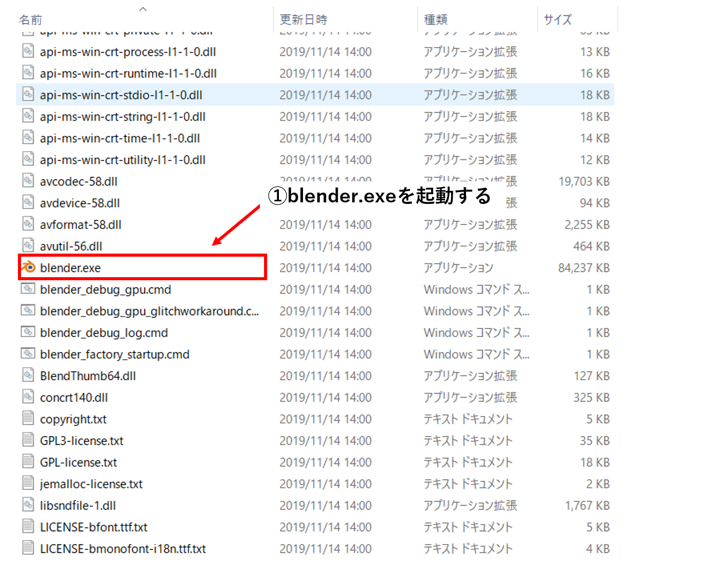
Task: Select file name BlendThumb64.dll
Action: pos(88,376)
